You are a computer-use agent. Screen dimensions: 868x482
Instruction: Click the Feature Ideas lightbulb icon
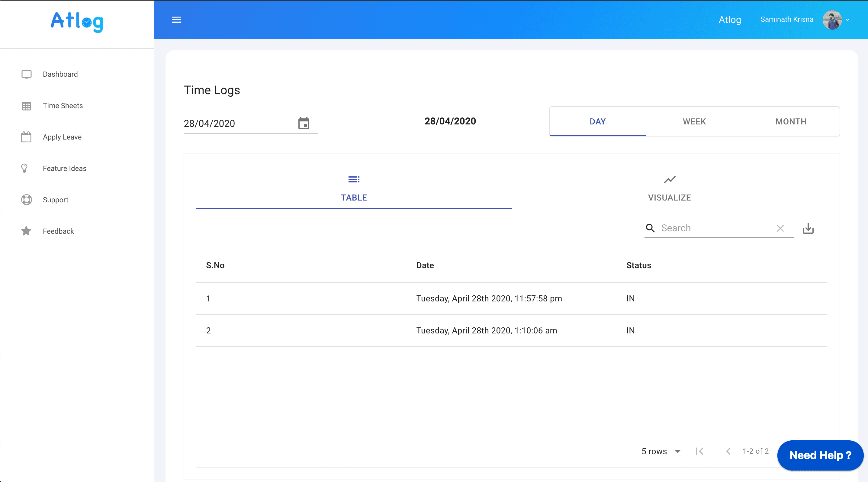tap(24, 169)
